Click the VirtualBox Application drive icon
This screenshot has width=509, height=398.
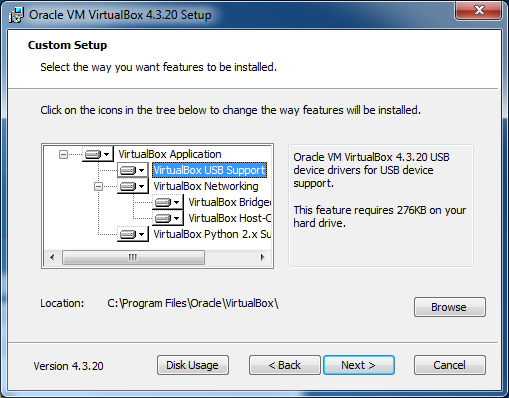tap(98, 154)
